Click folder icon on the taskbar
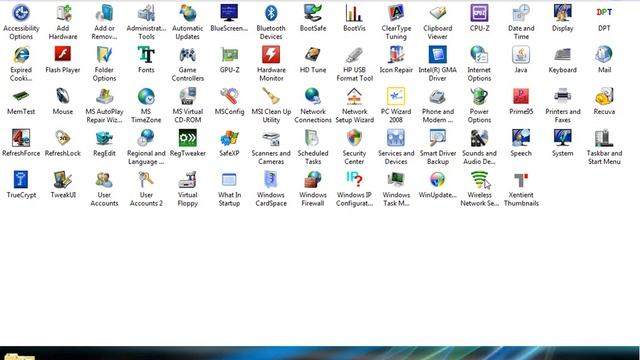This screenshot has width=640, height=360. pyautogui.click(x=20, y=357)
